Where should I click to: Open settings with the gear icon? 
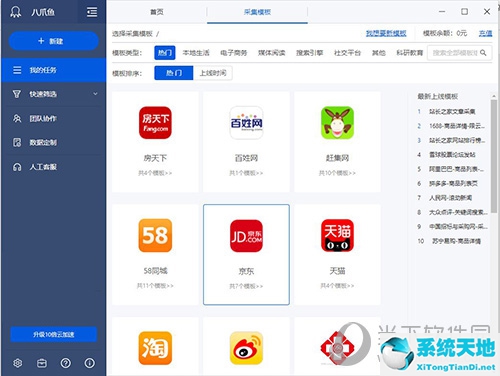coord(18,363)
